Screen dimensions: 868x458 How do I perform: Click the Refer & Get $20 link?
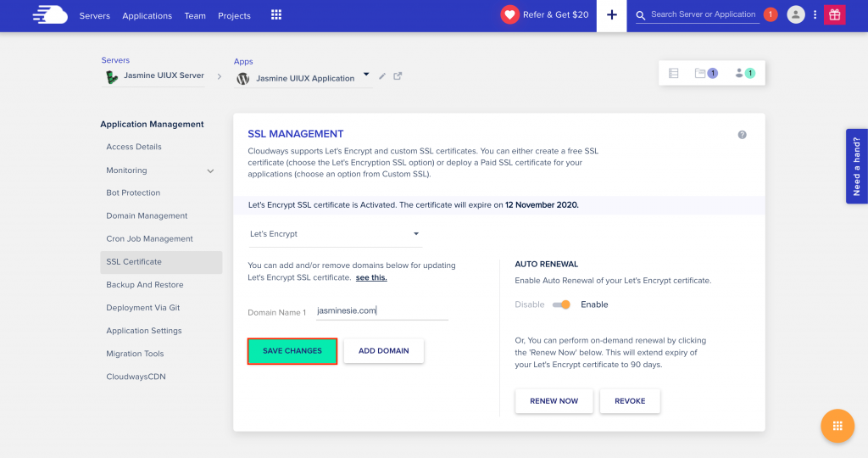556,15
